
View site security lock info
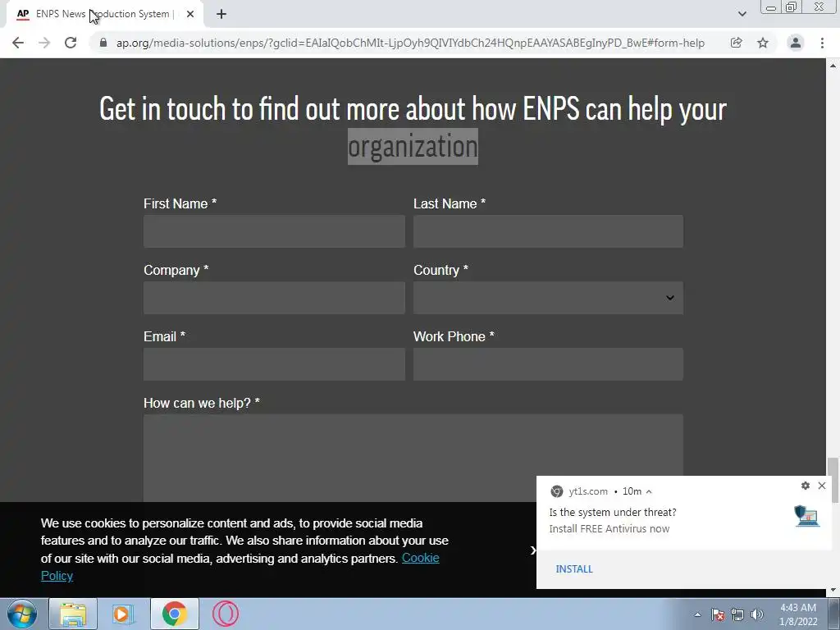[103, 43]
